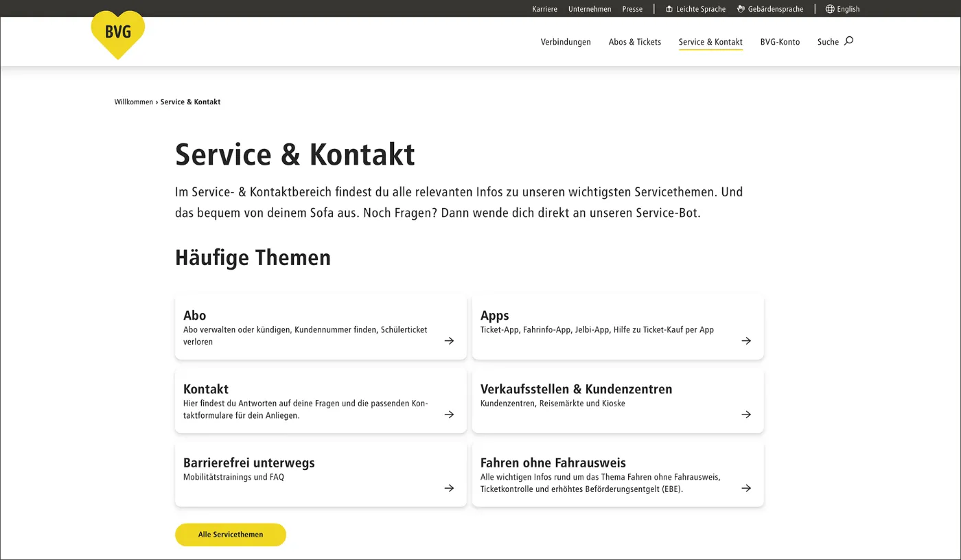Open the Kontakt topic heading
Viewport: 961px width, 560px height.
(x=206, y=389)
